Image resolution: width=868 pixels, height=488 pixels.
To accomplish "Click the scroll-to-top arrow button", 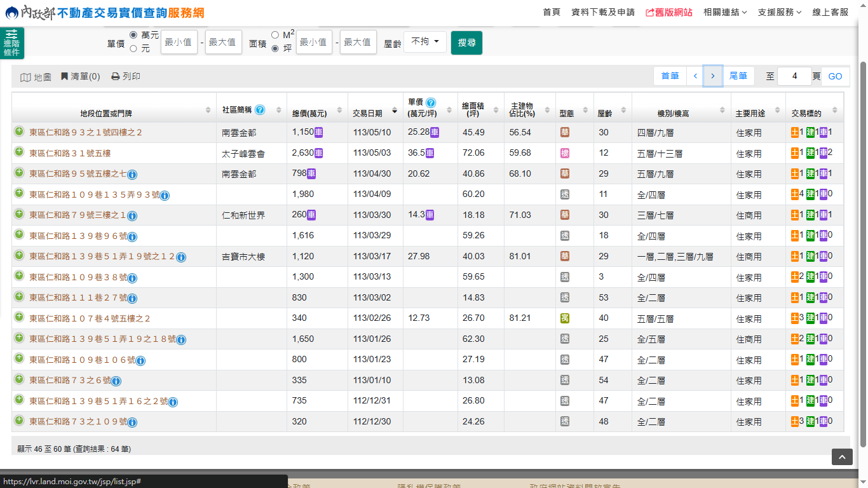I will (842, 457).
